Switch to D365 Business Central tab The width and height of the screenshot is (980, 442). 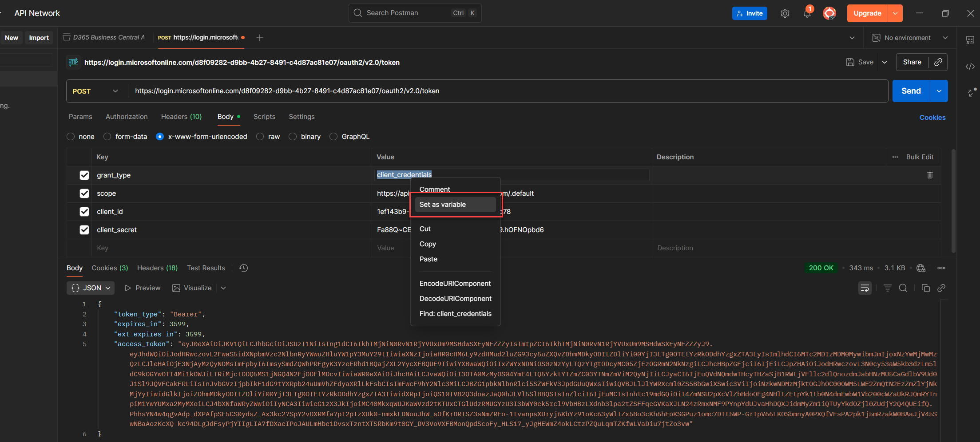(104, 38)
